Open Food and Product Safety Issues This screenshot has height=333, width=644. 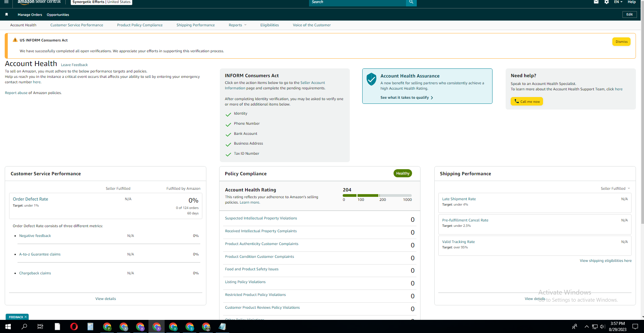click(x=252, y=269)
